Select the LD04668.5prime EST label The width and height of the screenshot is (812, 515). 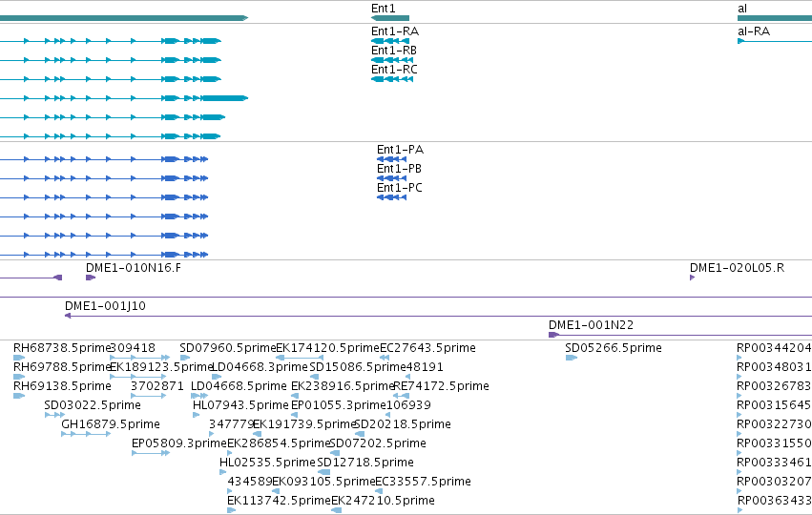pyautogui.click(x=239, y=386)
